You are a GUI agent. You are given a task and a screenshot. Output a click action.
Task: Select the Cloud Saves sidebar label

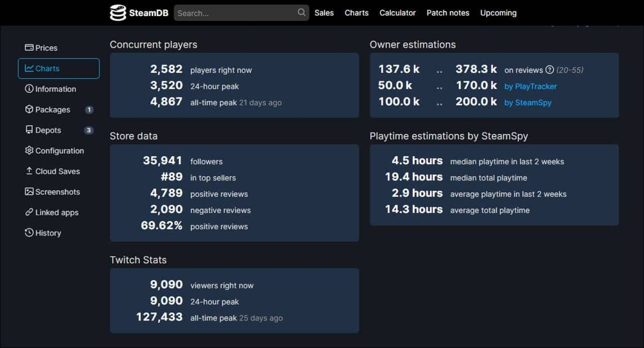[57, 171]
